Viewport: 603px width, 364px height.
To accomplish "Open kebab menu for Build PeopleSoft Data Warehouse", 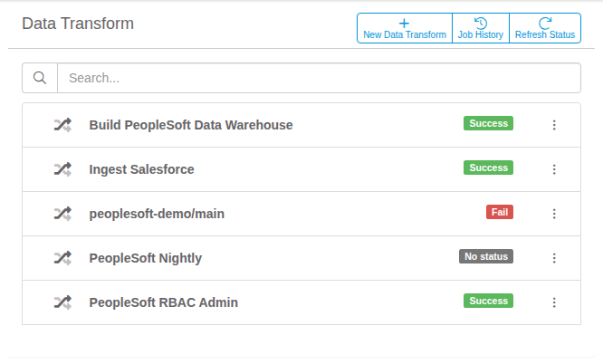I will pos(554,125).
